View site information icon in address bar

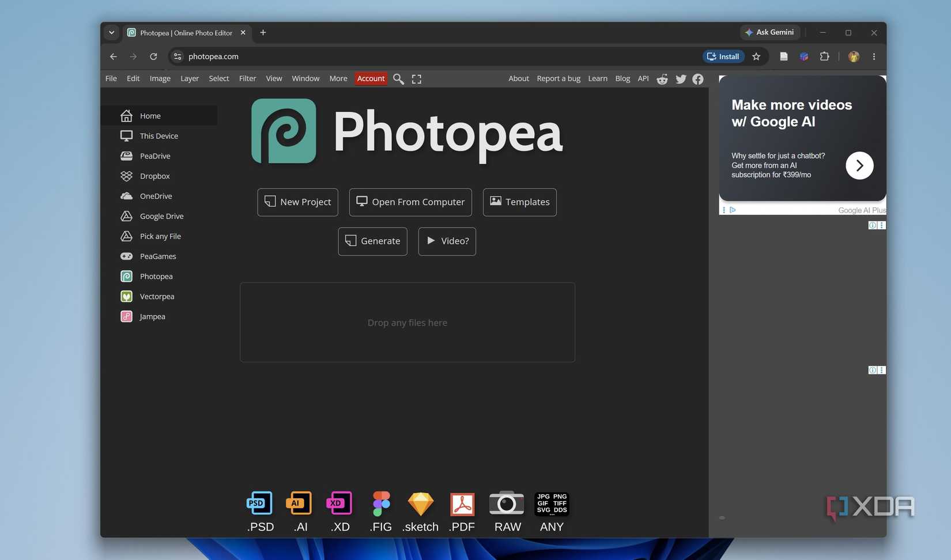pyautogui.click(x=178, y=56)
